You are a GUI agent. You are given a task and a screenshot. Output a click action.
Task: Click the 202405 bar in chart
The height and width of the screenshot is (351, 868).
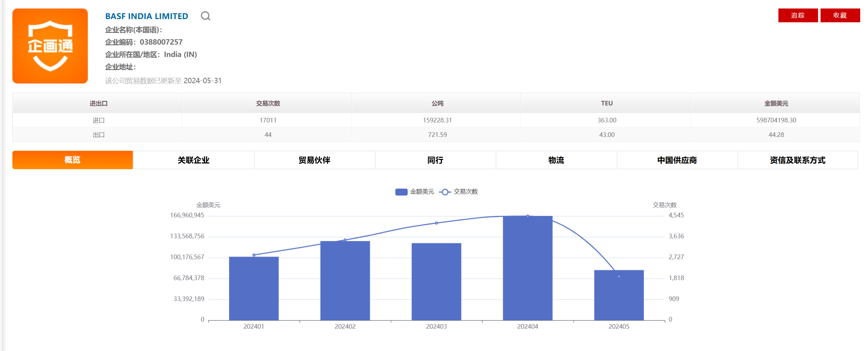tap(619, 295)
